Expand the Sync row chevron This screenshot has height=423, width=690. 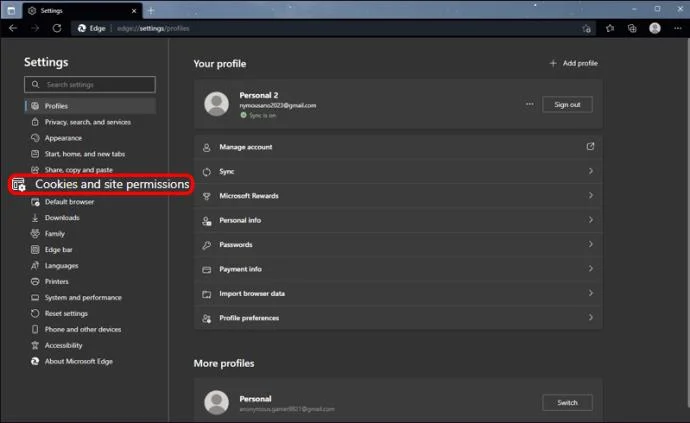pos(591,171)
